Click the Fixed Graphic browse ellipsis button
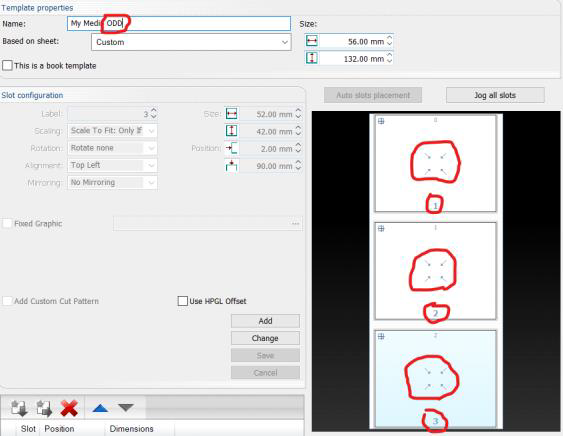 [x=296, y=223]
